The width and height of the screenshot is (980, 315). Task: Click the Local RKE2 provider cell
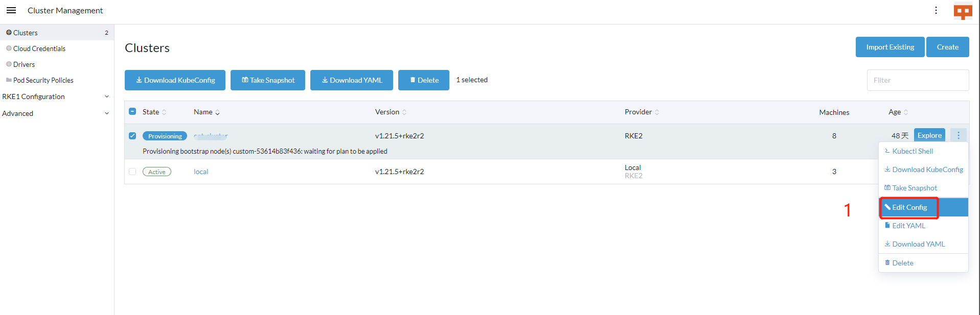point(633,172)
